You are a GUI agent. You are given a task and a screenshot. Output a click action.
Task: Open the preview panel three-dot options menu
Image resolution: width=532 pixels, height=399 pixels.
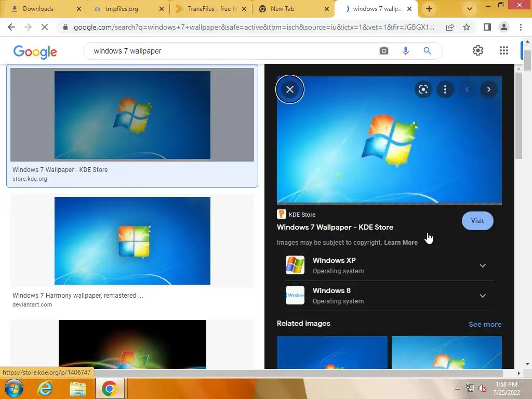445,89
